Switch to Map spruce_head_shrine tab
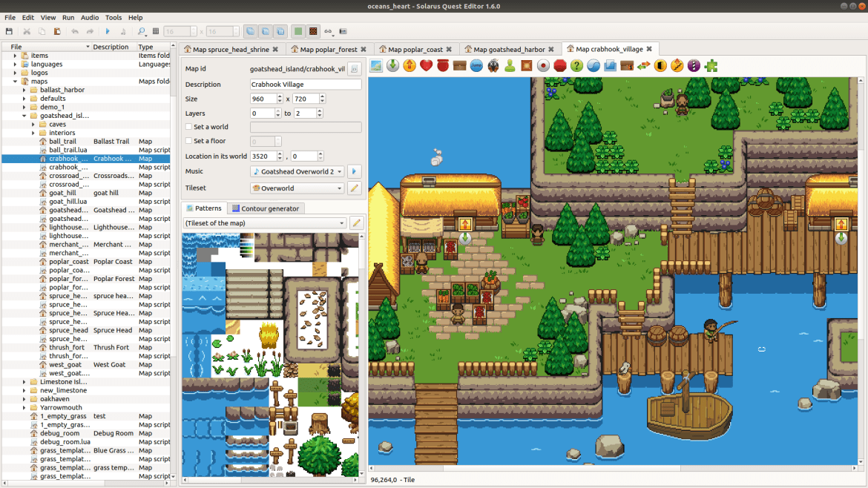 pyautogui.click(x=231, y=49)
